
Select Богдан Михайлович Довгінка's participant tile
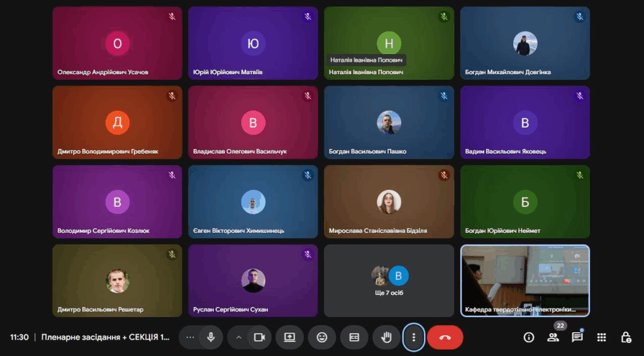pyautogui.click(x=525, y=43)
